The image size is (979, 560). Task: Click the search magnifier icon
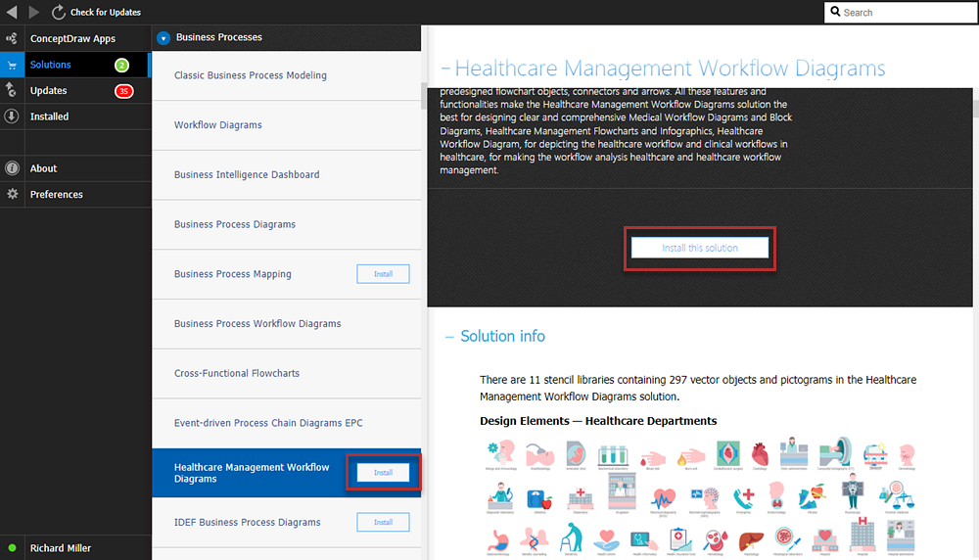point(835,12)
